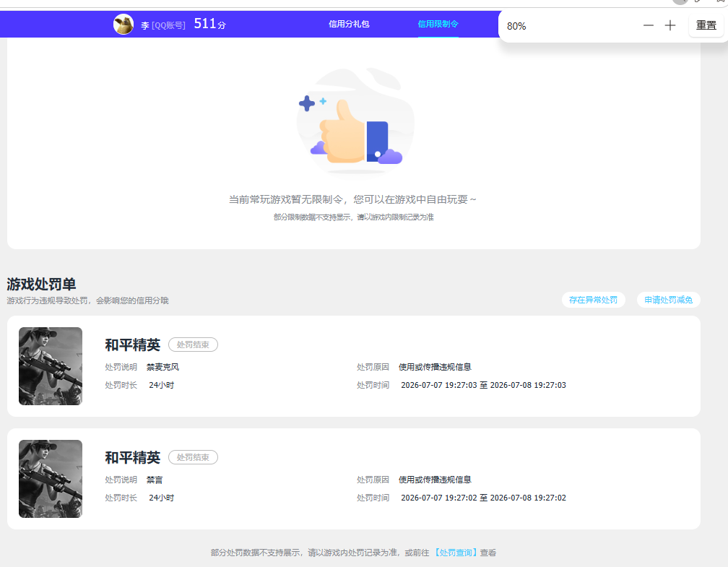Click penalty time 2026-07-07 19:27:02 range
The width and height of the screenshot is (728, 567).
tap(483, 498)
